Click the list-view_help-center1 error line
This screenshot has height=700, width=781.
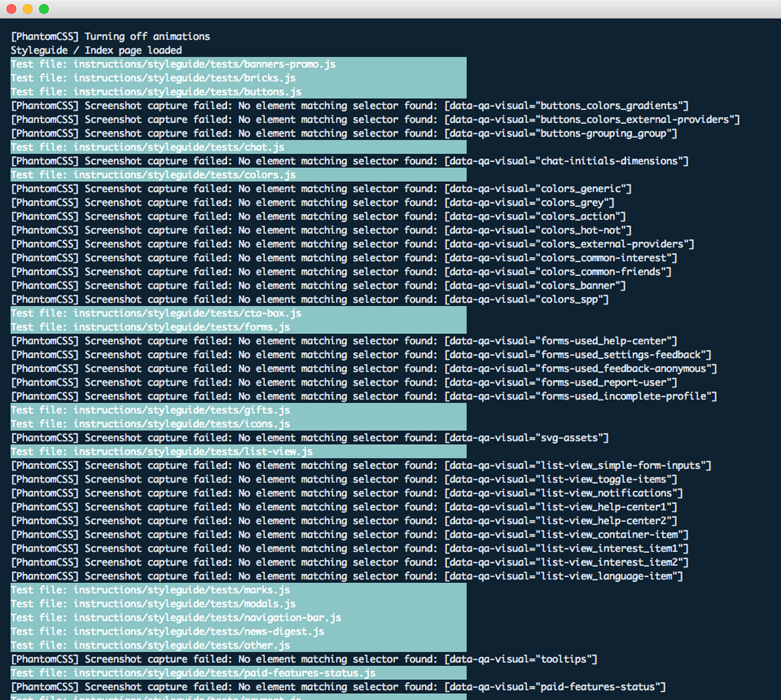coord(344,507)
